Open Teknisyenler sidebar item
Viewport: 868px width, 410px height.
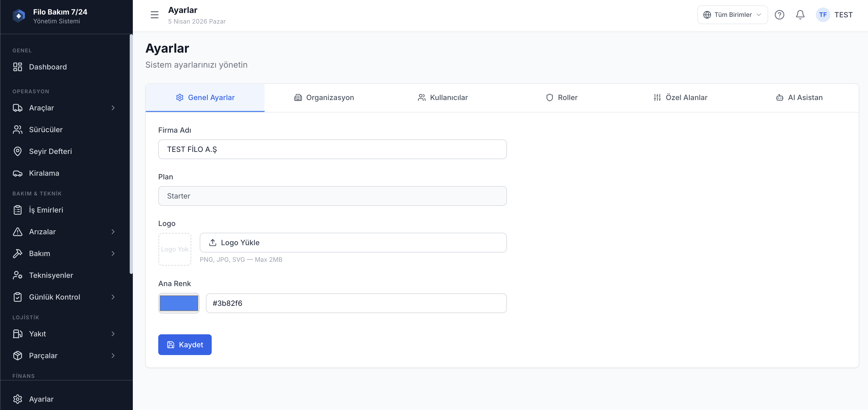coord(51,275)
